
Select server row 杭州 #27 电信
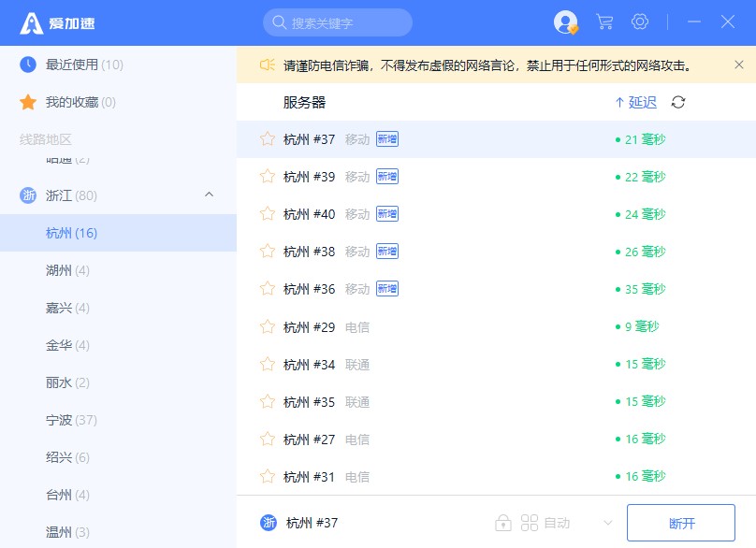pyautogui.click(x=496, y=440)
